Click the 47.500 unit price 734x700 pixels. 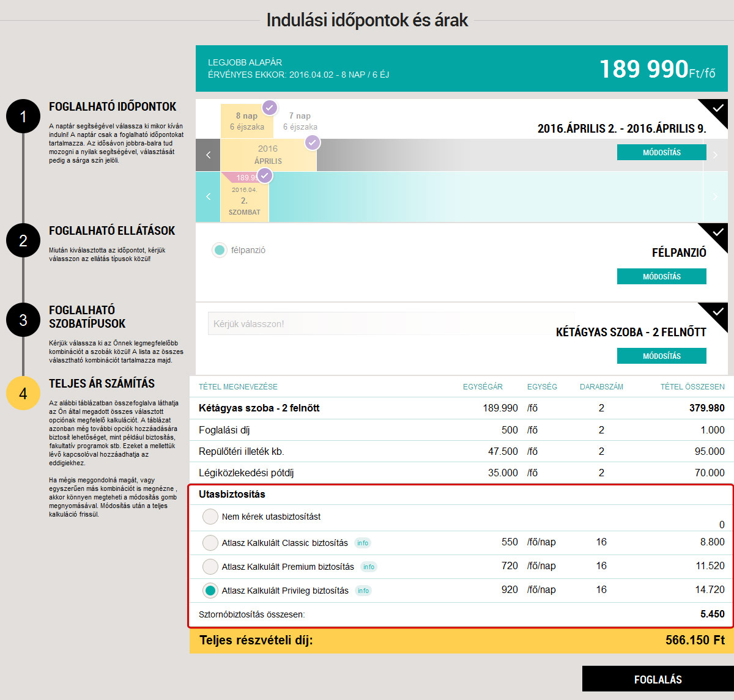(503, 451)
